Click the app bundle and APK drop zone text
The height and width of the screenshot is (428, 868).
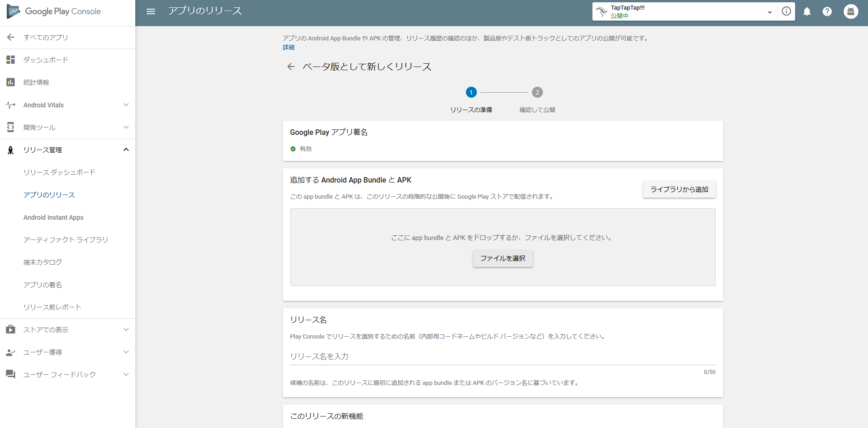[503, 238]
